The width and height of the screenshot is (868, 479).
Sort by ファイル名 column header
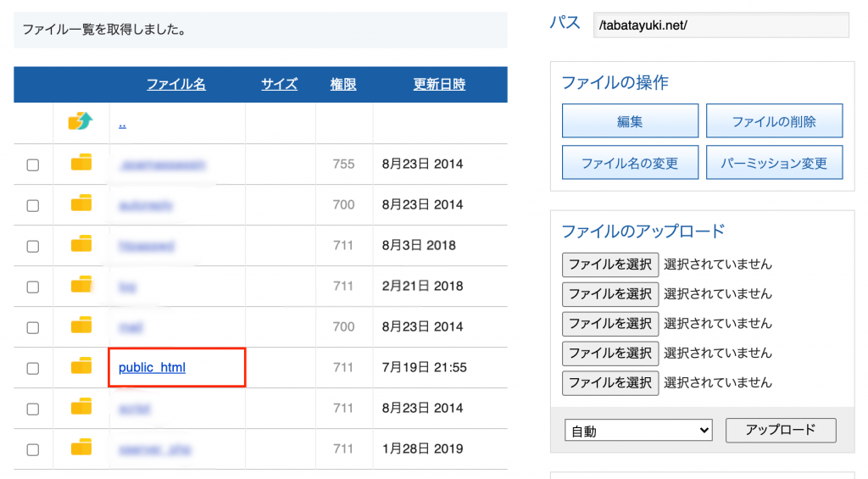click(176, 84)
